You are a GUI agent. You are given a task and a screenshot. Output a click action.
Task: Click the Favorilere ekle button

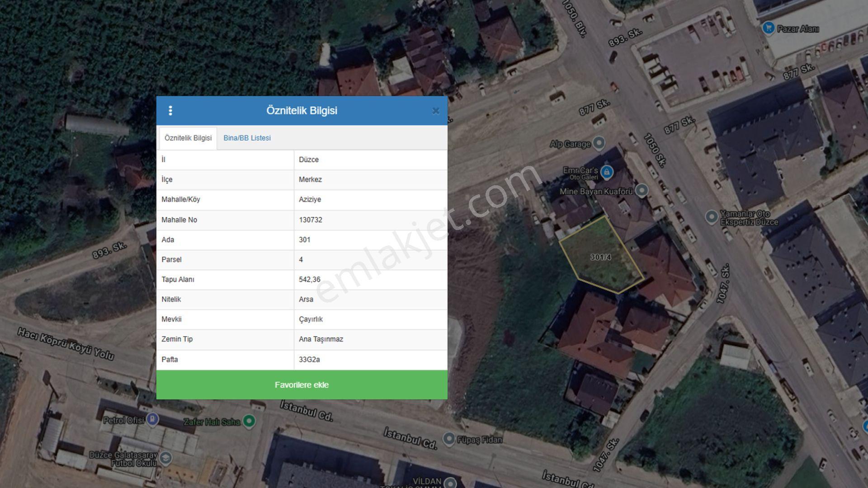302,385
